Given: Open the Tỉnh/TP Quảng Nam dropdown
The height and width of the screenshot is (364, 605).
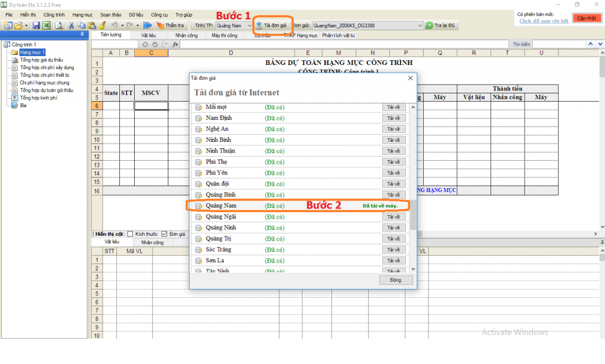Looking at the screenshot, I should 248,25.
